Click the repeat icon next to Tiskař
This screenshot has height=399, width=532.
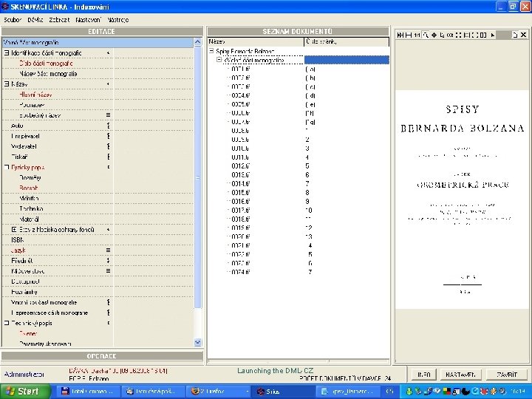(x=108, y=157)
